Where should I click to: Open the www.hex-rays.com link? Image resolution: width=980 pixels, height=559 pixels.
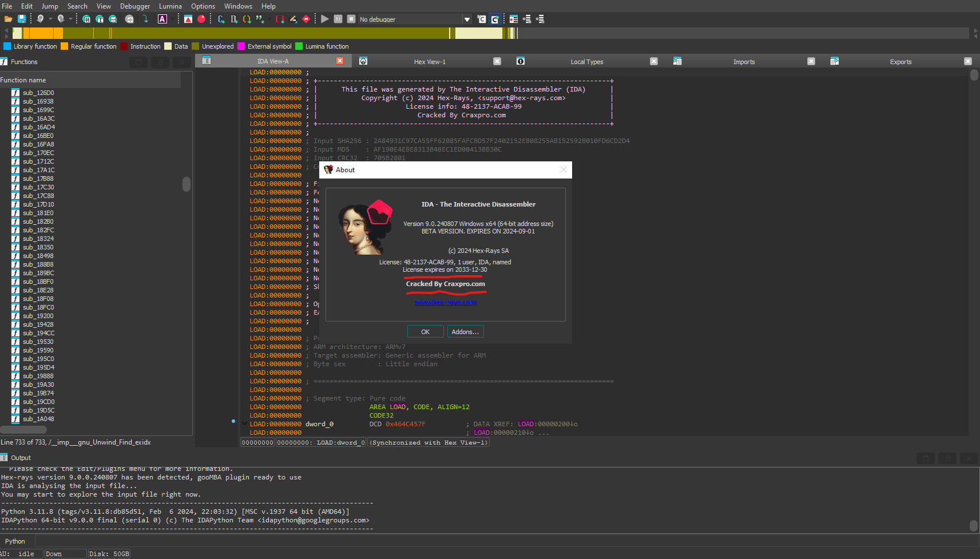pyautogui.click(x=445, y=302)
